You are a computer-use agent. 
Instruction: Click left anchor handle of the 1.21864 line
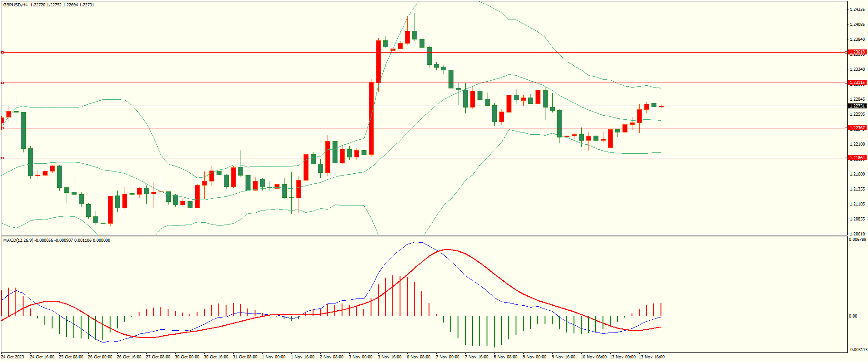[x=2, y=158]
